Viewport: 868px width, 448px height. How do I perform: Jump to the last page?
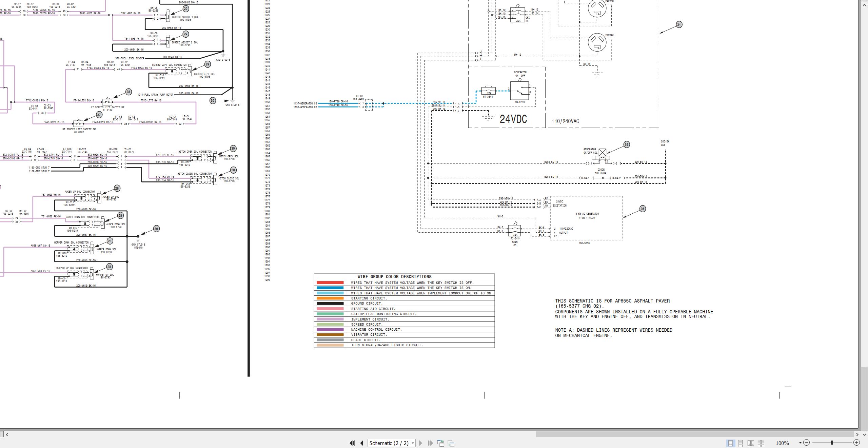point(431,443)
